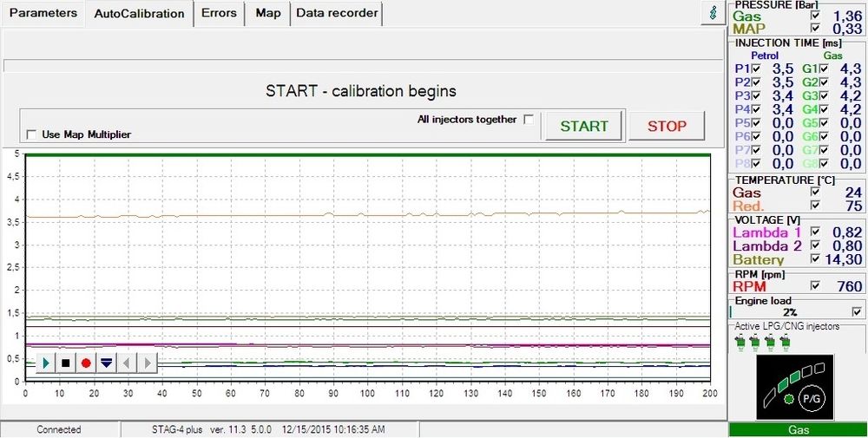Toggle Lambda 1 voltage checkbox

pyautogui.click(x=815, y=232)
